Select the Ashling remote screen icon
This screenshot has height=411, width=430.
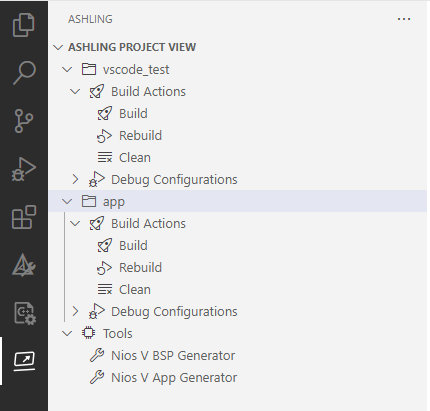coord(24,361)
